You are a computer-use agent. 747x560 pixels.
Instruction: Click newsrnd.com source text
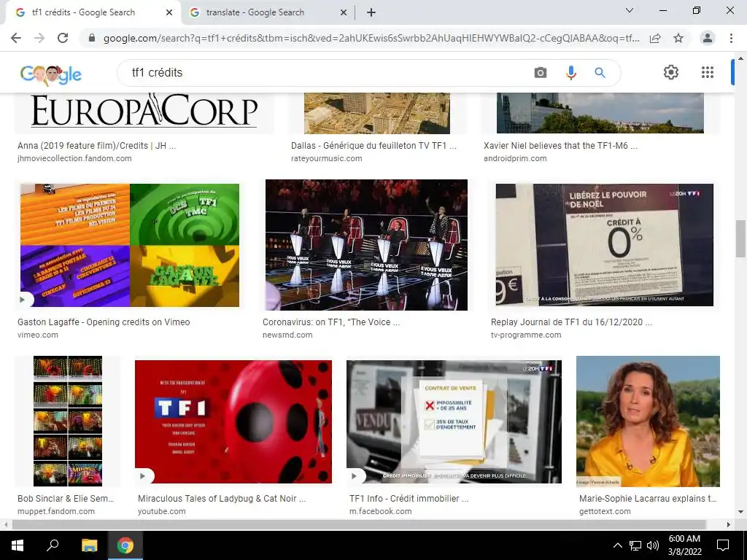click(x=287, y=335)
